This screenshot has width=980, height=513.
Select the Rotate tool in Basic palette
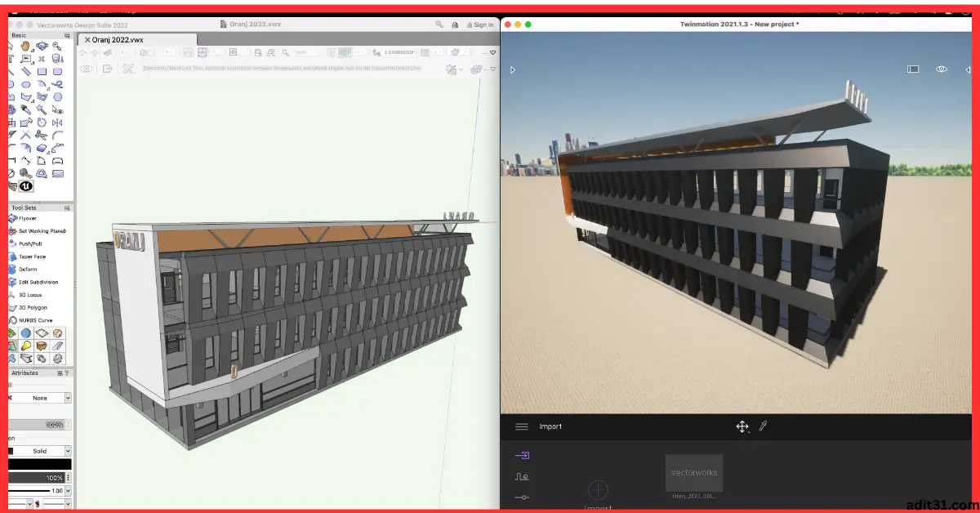coord(42,123)
